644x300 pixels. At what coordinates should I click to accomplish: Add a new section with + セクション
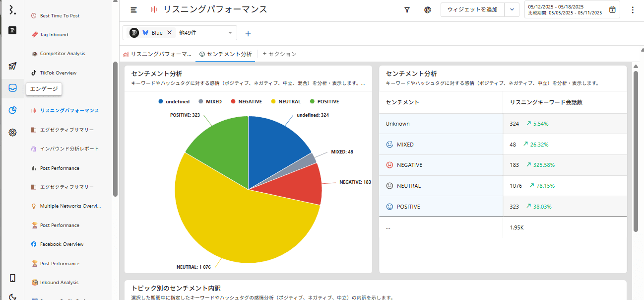(279, 54)
